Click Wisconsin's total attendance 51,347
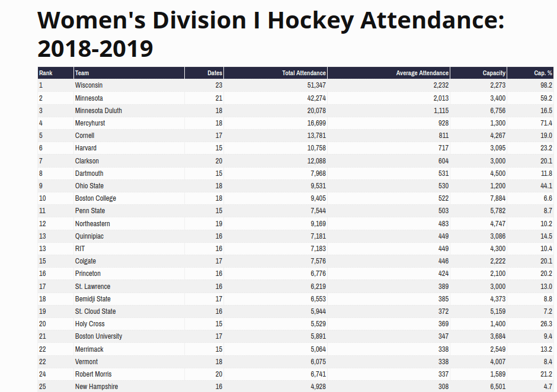The height and width of the screenshot is (392, 557). pos(313,85)
